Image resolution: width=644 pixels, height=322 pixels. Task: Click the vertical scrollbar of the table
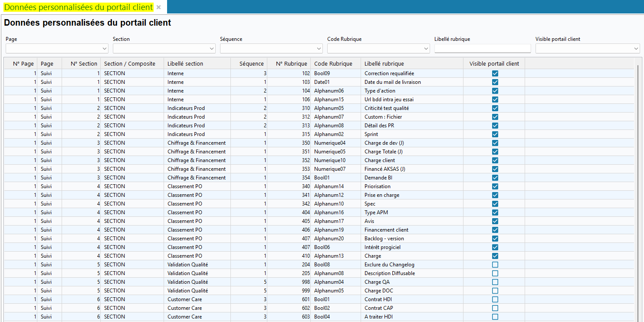[638, 174]
